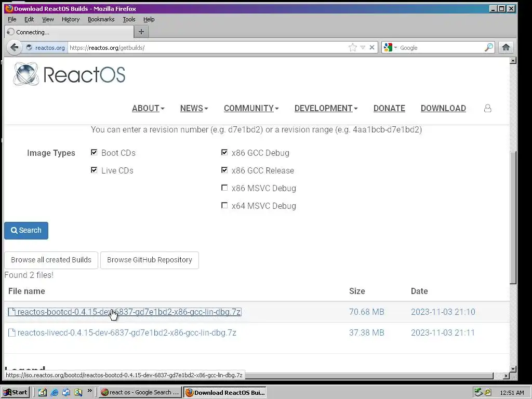The width and height of the screenshot is (532, 399).
Task: Open the Google search engine selector
Action: pos(390,47)
